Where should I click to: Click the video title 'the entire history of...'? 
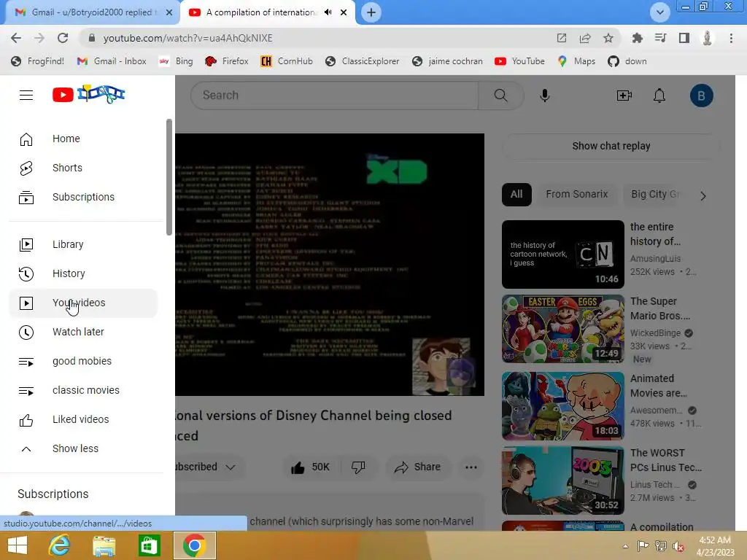[655, 234]
